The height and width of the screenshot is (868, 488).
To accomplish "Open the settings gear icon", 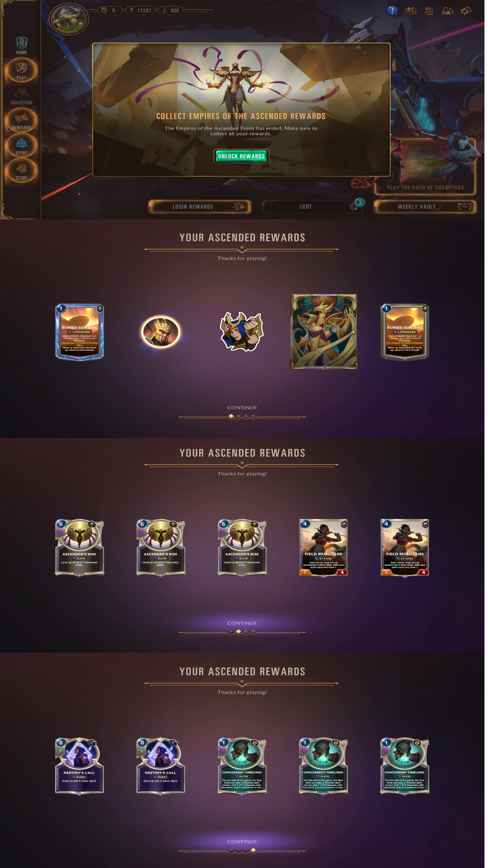I will [x=466, y=11].
